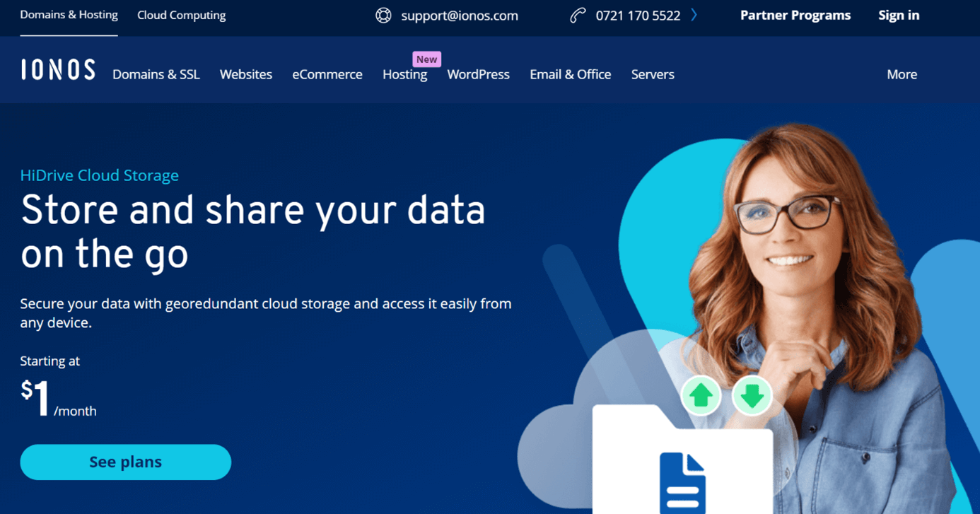Click the blue document file icon
The image size is (980, 514).
(682, 482)
